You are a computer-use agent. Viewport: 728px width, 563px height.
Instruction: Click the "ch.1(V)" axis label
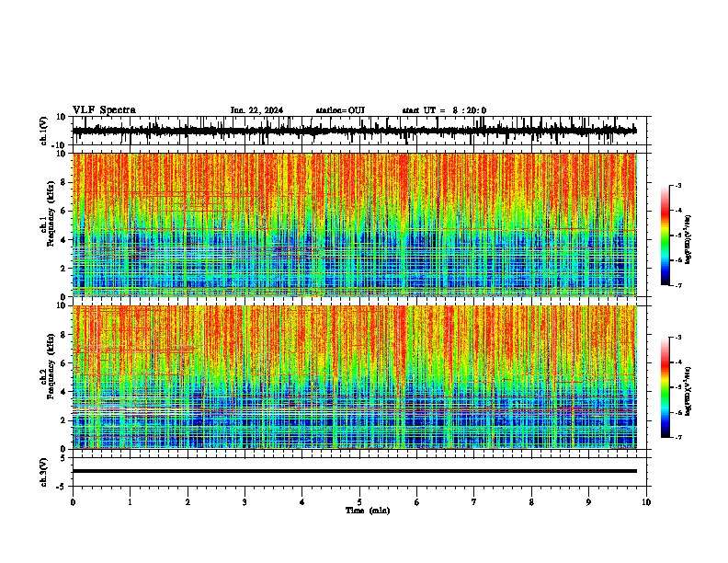[x=44, y=132]
